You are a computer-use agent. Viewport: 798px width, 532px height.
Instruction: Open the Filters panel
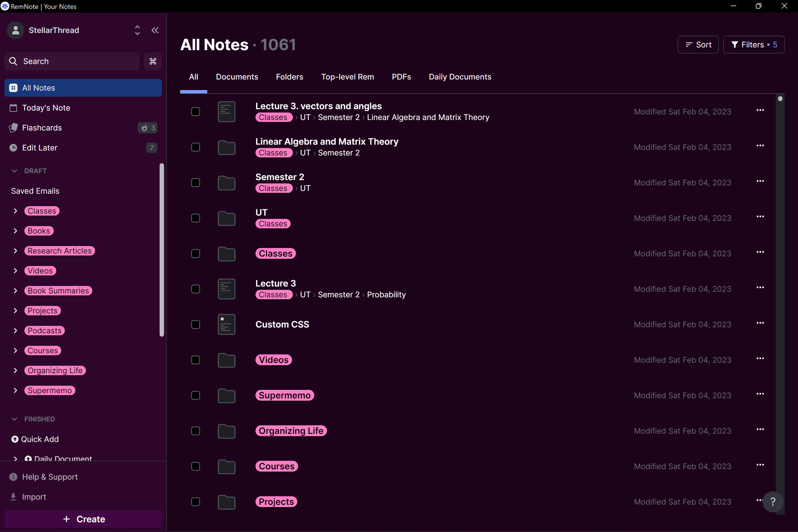coord(754,45)
